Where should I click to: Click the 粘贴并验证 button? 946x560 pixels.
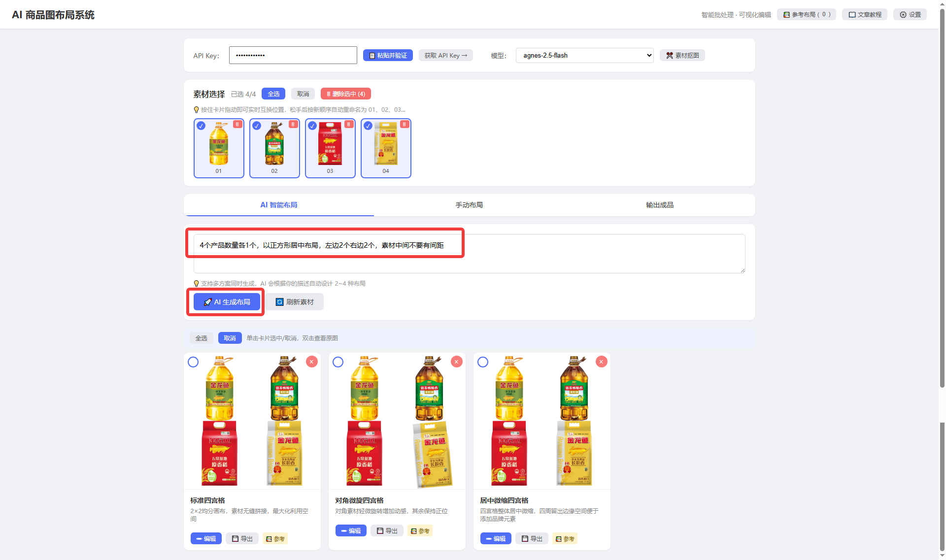pos(388,55)
